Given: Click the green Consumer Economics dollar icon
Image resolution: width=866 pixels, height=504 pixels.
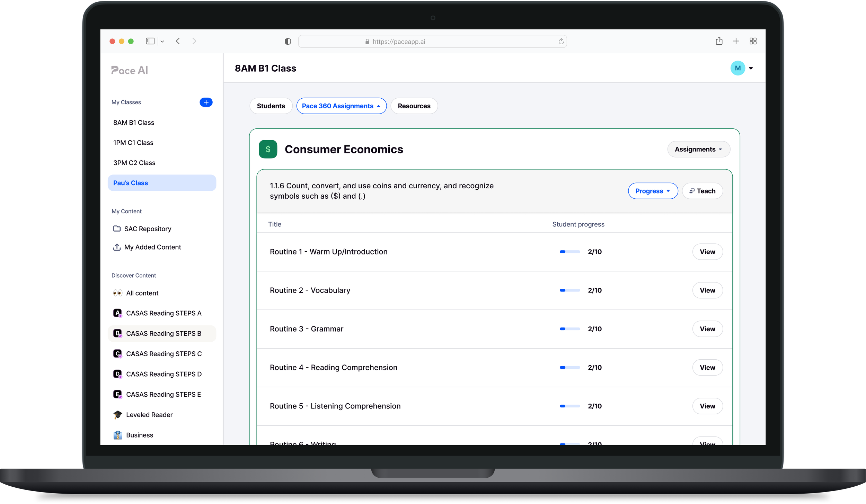Looking at the screenshot, I should (x=268, y=149).
